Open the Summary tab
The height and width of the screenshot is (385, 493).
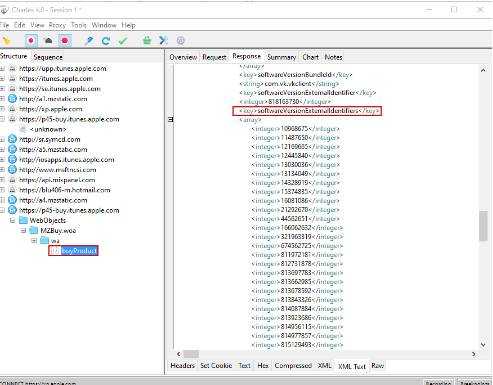[282, 57]
